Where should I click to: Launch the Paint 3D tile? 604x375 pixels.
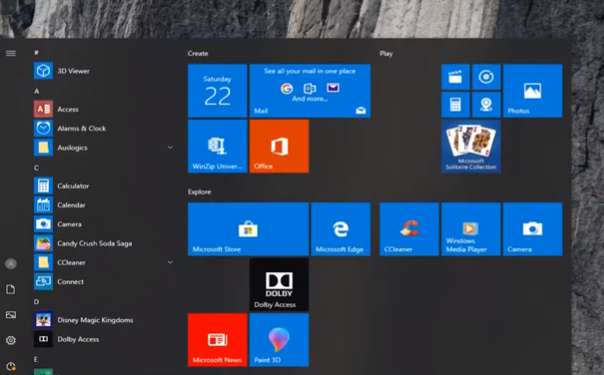pos(279,340)
